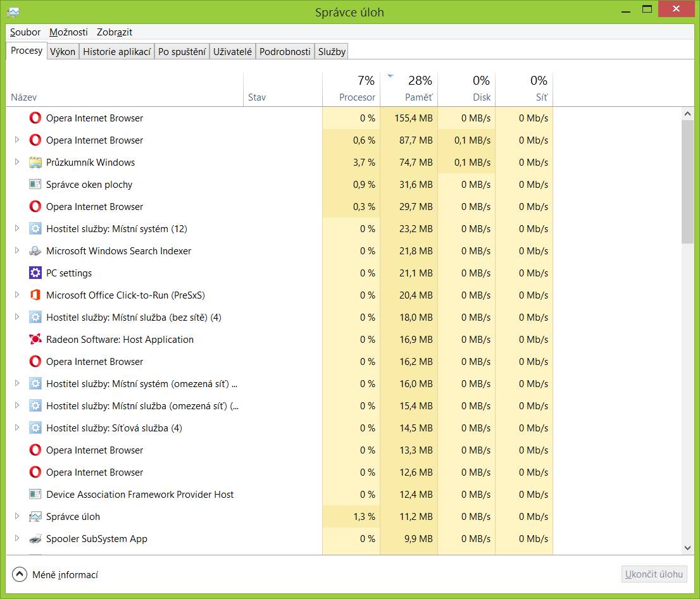Click the Microsoft Office Click-to-Run icon
The image size is (700, 599).
(x=35, y=295)
